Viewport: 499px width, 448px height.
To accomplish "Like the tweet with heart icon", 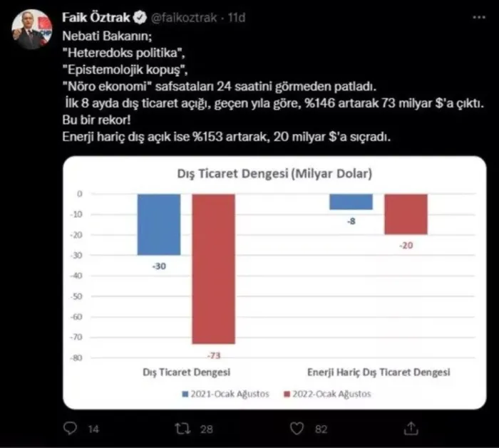I will pos(297,429).
